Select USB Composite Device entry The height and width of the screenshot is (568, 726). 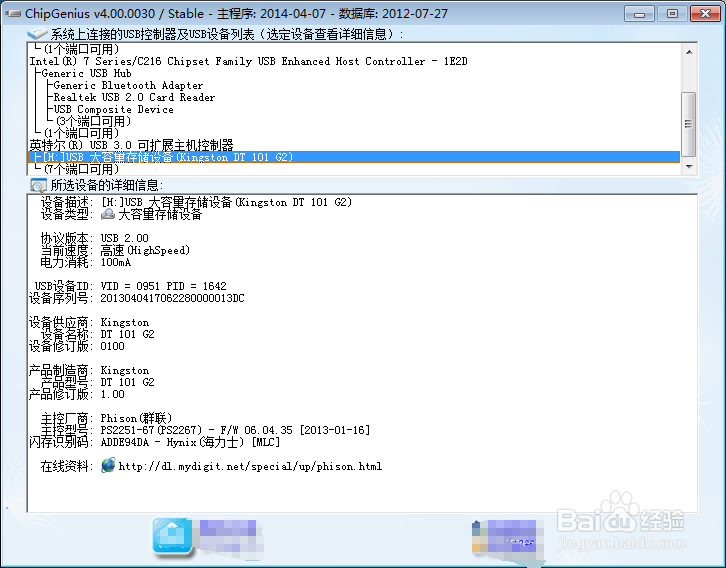113,109
